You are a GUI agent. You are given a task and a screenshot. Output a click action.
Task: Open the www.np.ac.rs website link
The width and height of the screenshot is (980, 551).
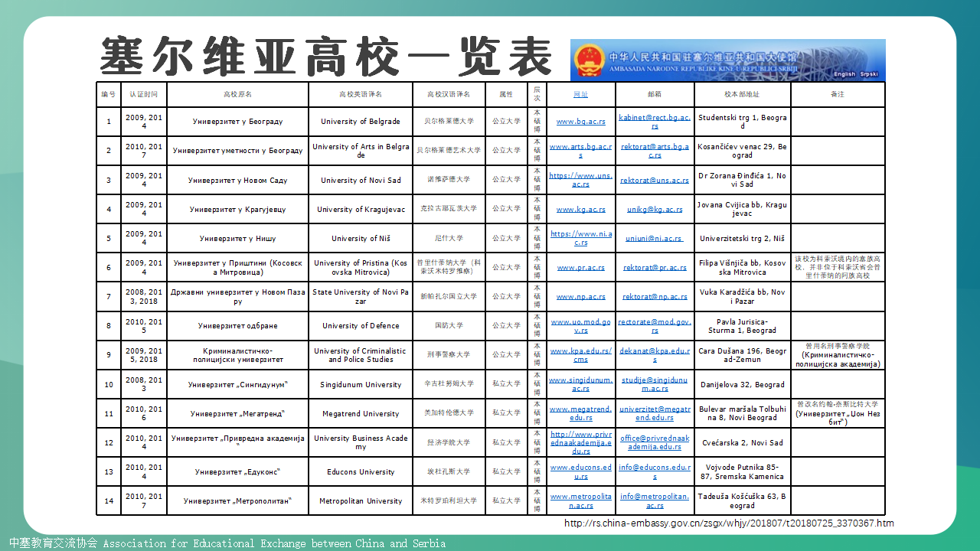581,296
